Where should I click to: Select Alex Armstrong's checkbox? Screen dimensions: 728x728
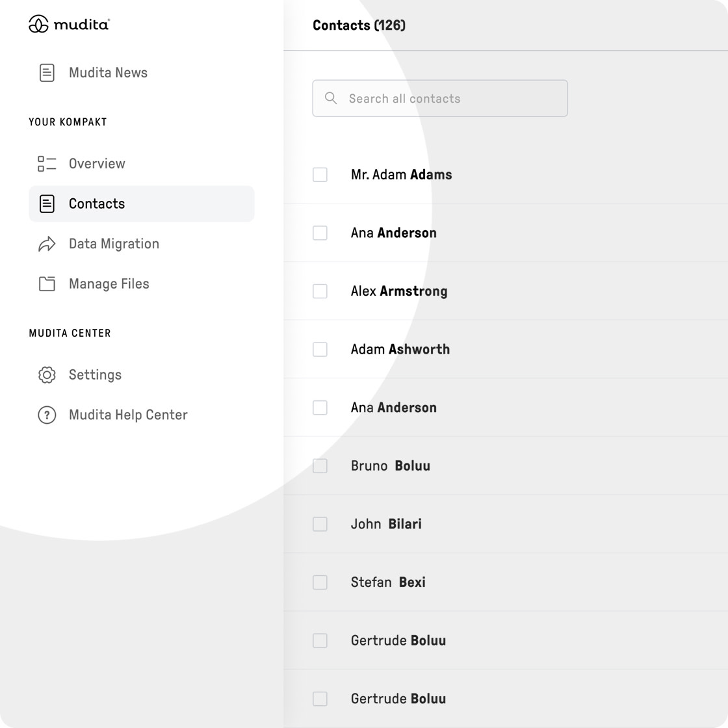(x=320, y=291)
